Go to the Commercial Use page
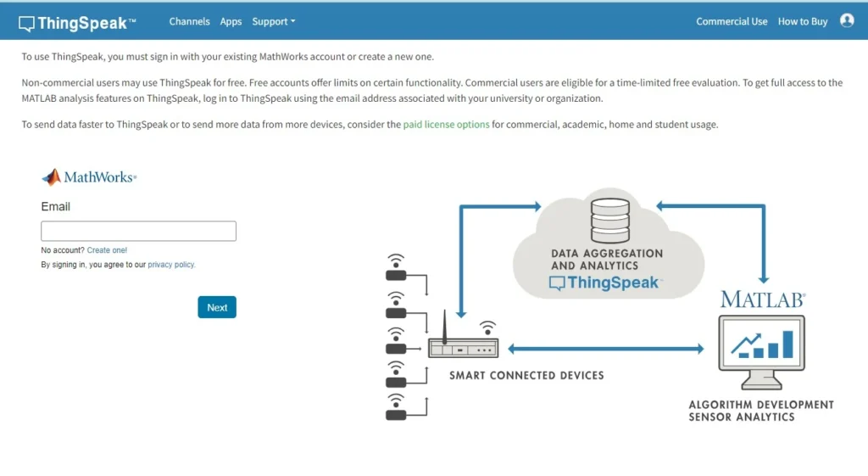Viewport: 868px width, 476px height. point(732,21)
